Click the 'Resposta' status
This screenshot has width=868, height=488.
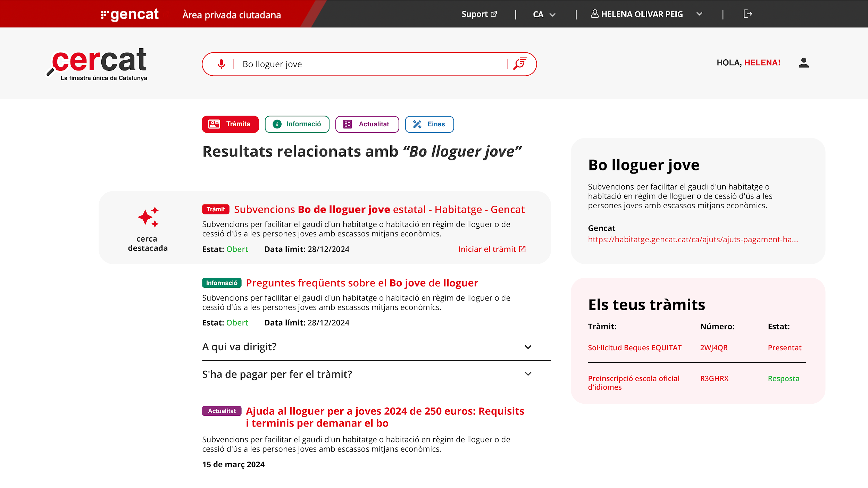point(783,379)
